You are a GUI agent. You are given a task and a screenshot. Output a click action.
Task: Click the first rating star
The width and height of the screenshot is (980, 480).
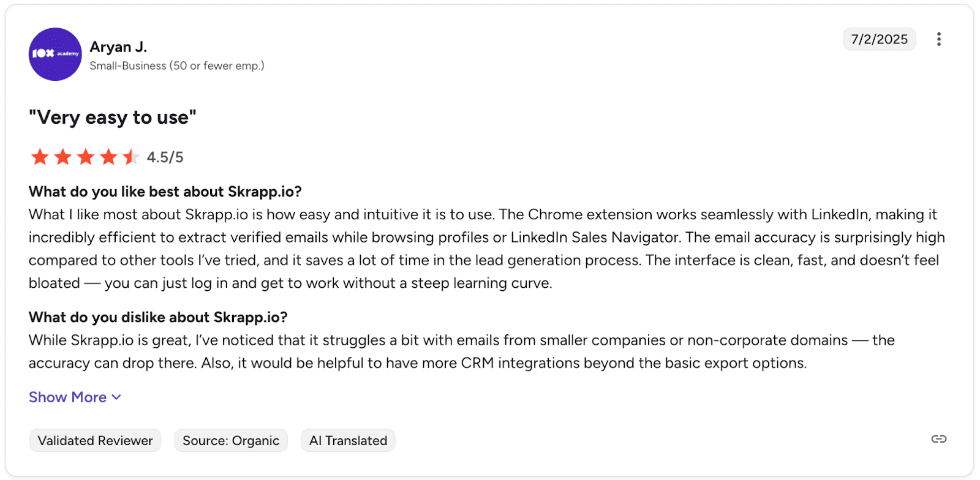click(x=40, y=157)
